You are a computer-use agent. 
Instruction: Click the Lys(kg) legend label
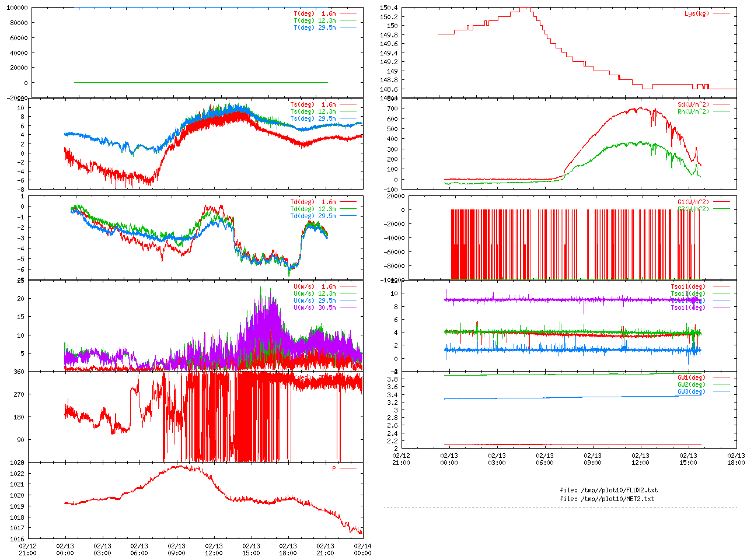696,13
